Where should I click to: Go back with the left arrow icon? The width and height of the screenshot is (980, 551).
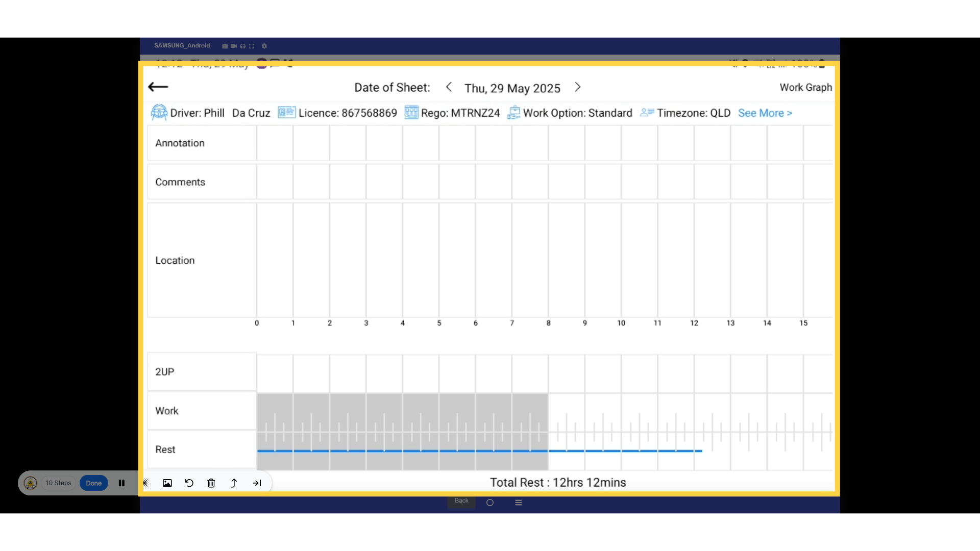click(x=158, y=87)
